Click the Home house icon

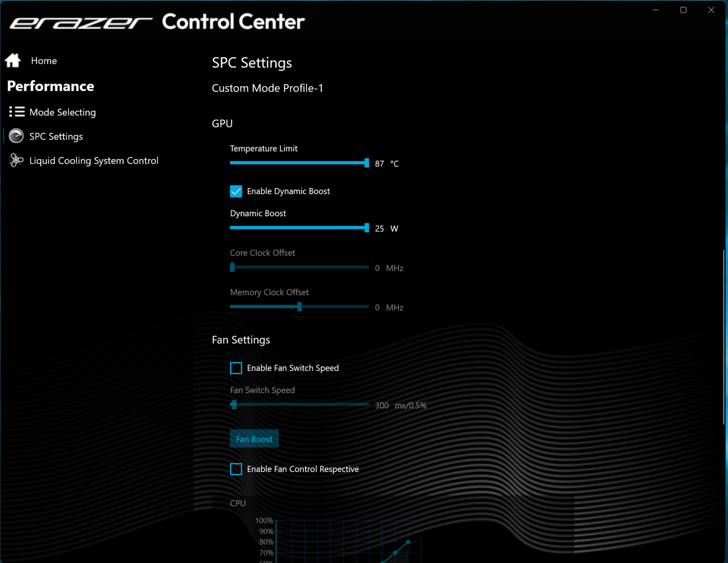click(x=13, y=61)
